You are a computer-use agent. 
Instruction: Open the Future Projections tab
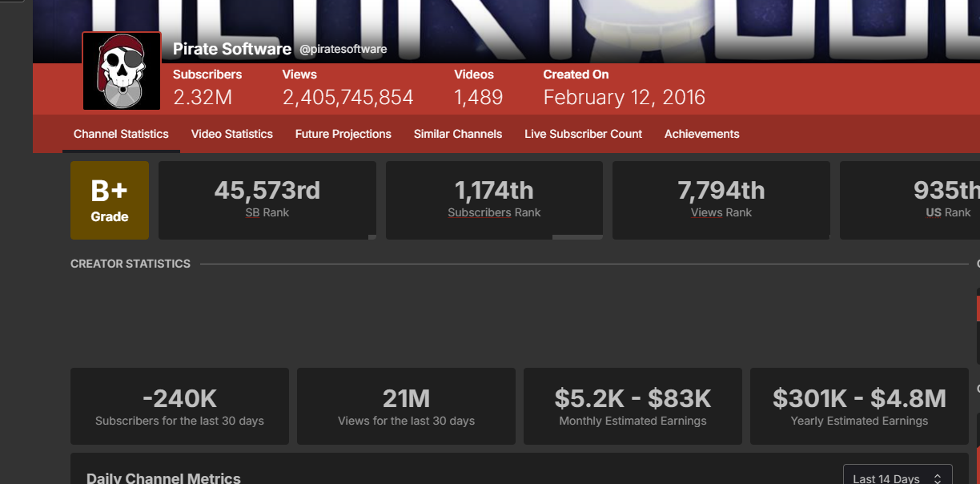343,134
